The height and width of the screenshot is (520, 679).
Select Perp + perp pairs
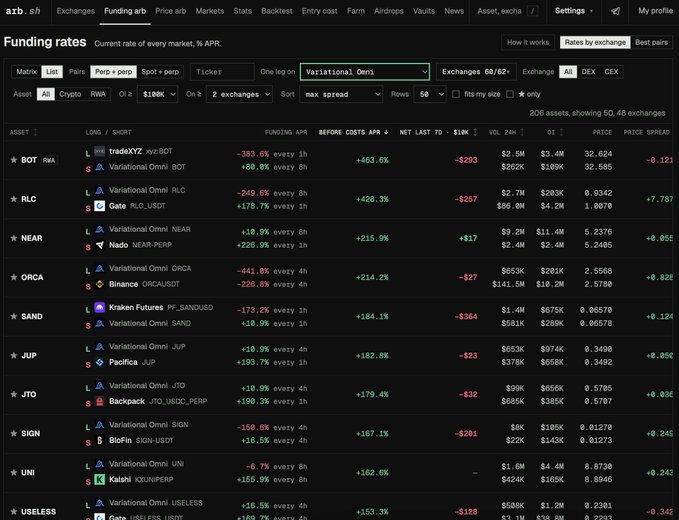(113, 72)
